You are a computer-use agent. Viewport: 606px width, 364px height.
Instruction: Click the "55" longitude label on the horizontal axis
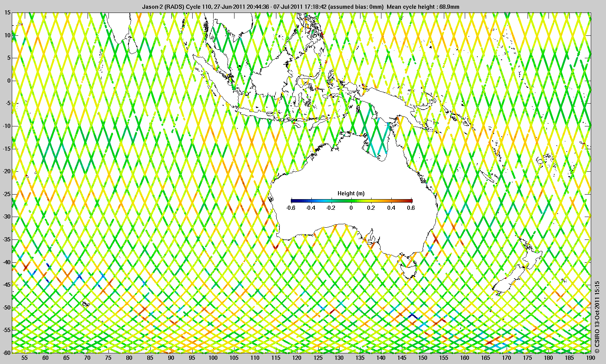pyautogui.click(x=25, y=358)
